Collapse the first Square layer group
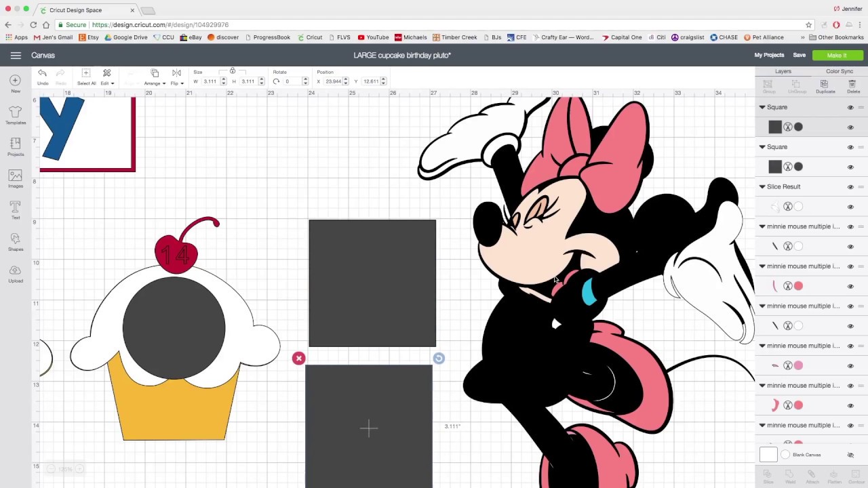 [x=762, y=107]
